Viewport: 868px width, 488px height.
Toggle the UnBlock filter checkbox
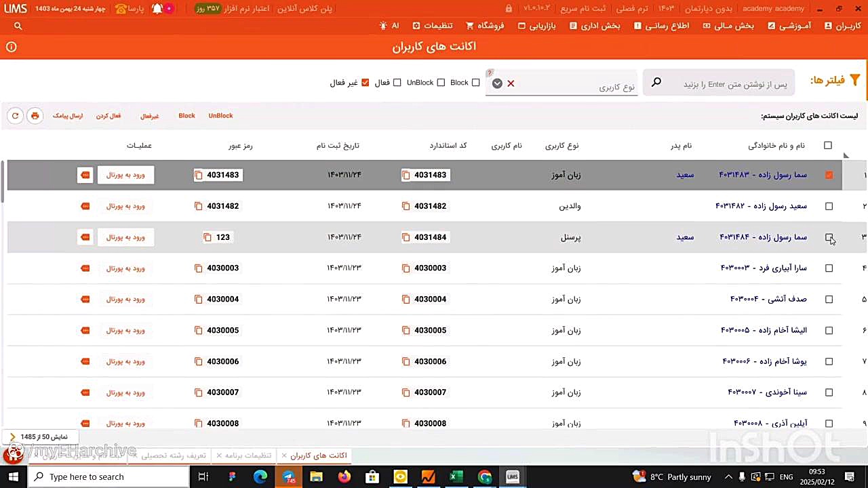441,83
